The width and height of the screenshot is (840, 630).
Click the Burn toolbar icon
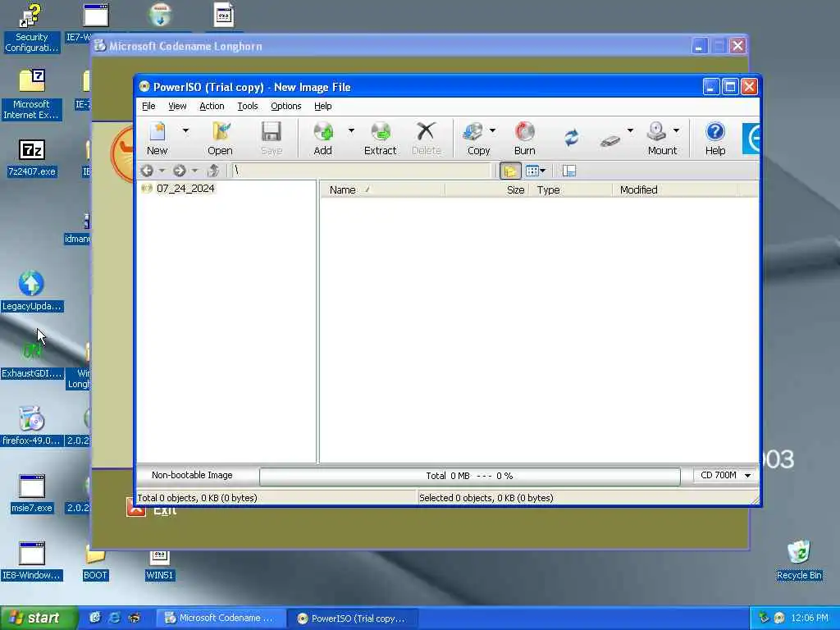(524, 138)
